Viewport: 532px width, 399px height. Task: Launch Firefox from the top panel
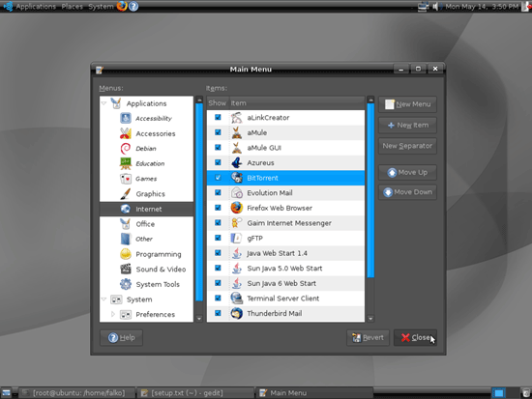point(122,6)
